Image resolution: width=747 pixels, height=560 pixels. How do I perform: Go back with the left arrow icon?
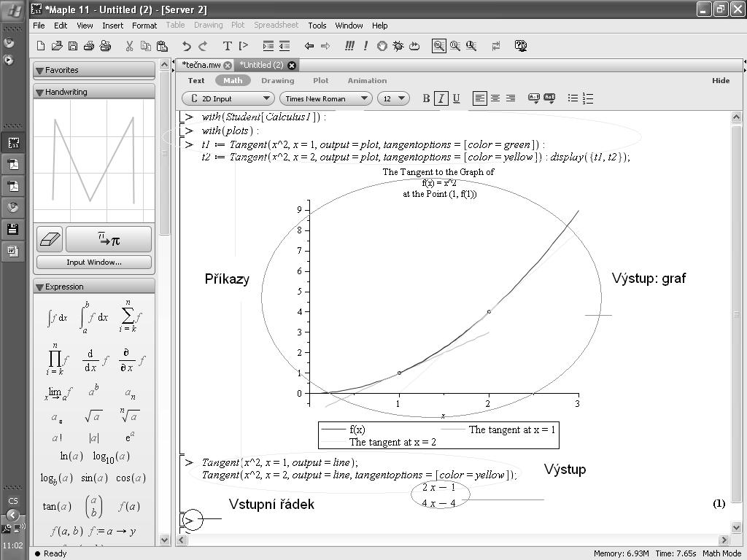click(x=309, y=46)
